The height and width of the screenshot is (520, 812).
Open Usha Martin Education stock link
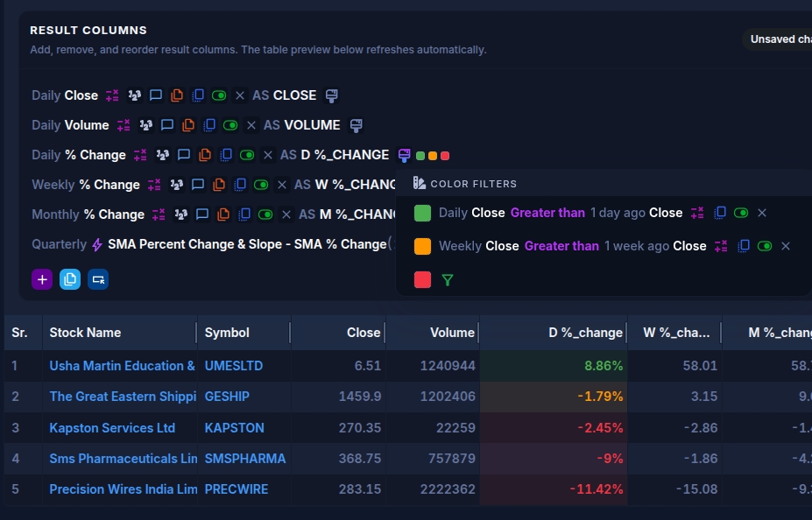pyautogui.click(x=123, y=366)
